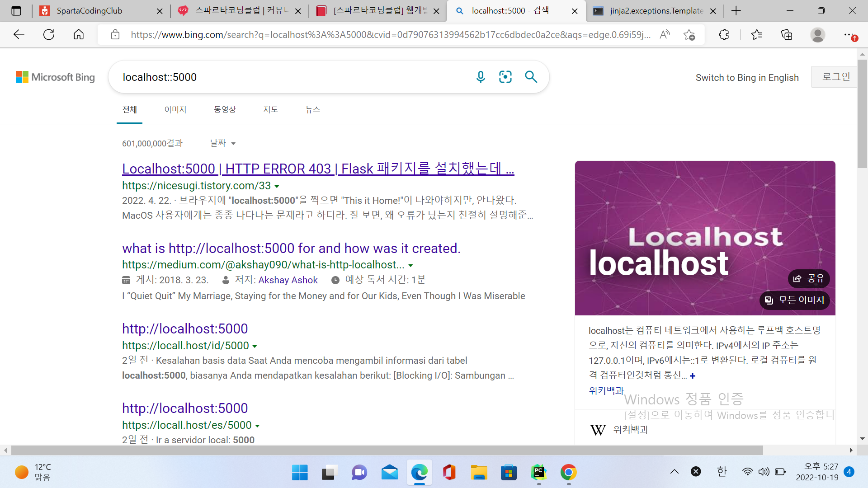
Task: Click the localhost knowledge panel image
Action: pyautogui.click(x=705, y=238)
